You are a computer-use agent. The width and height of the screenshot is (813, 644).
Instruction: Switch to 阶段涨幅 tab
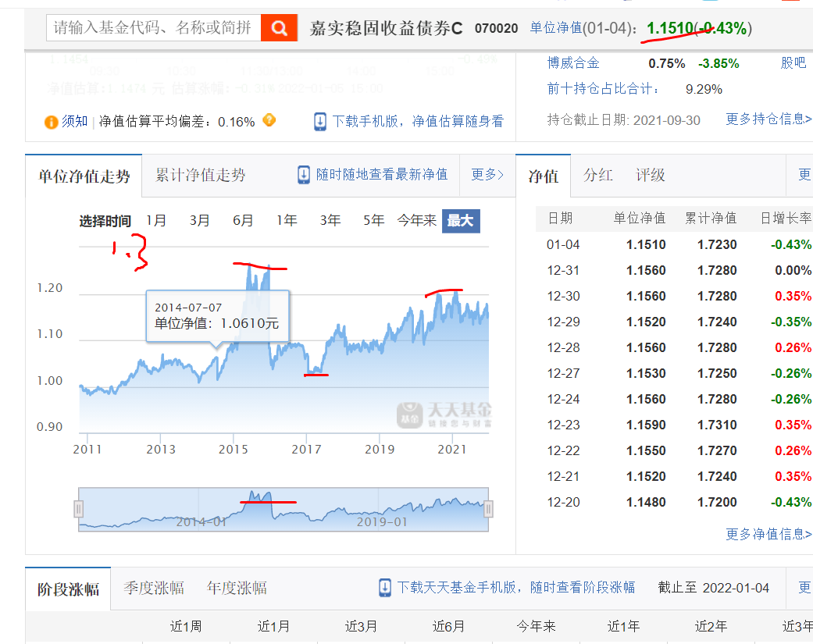pyautogui.click(x=68, y=589)
